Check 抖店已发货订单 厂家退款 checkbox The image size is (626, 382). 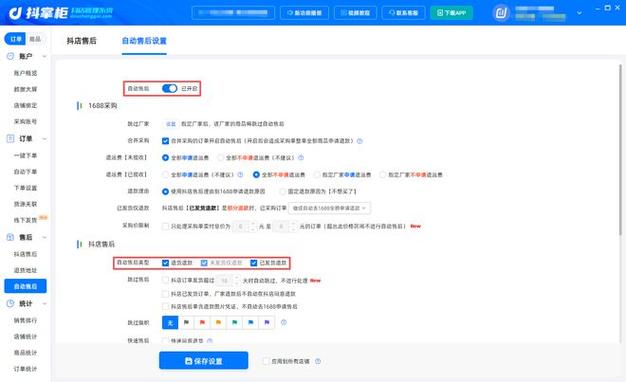[x=165, y=294]
